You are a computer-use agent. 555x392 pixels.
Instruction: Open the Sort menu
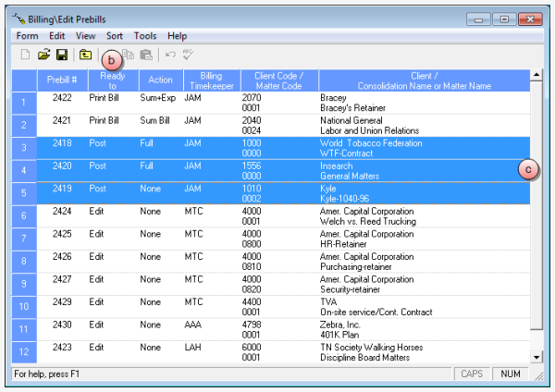point(114,35)
